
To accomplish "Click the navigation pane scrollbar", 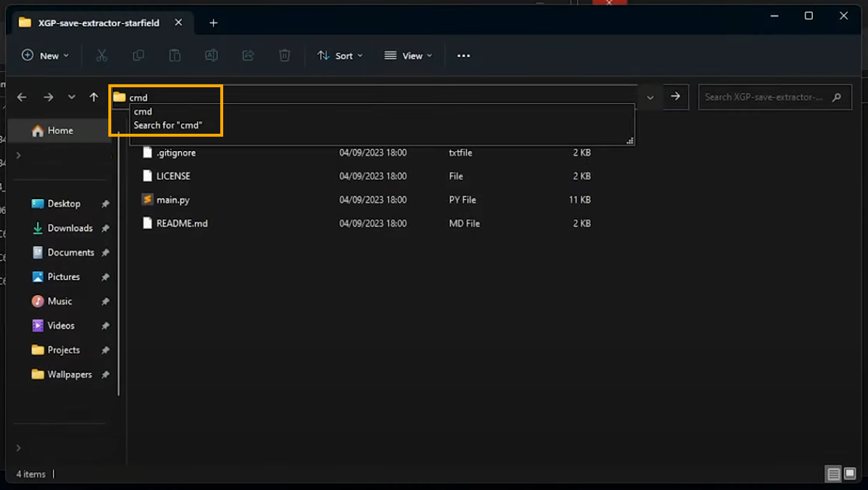I will (118, 264).
